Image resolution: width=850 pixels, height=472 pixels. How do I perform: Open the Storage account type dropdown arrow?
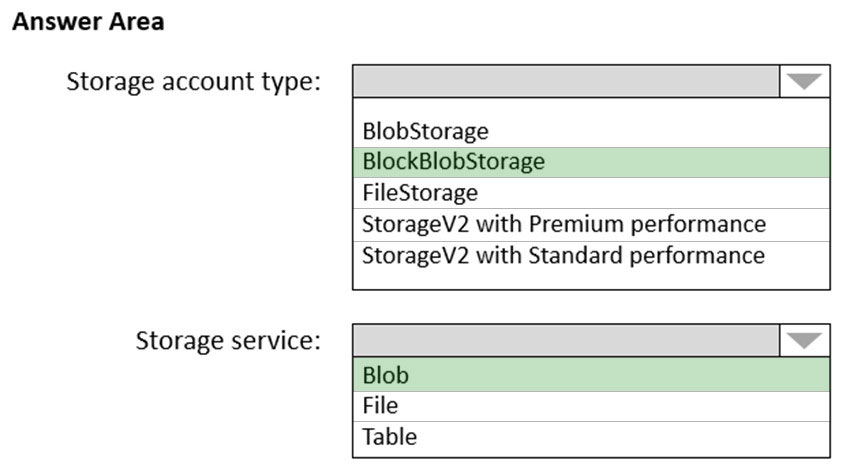click(804, 81)
